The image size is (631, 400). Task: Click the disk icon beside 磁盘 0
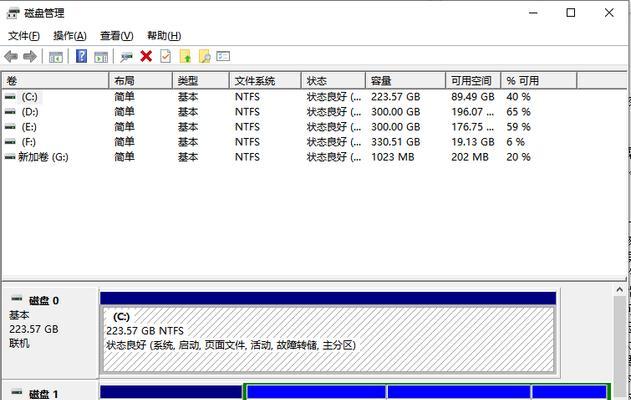pos(17,299)
